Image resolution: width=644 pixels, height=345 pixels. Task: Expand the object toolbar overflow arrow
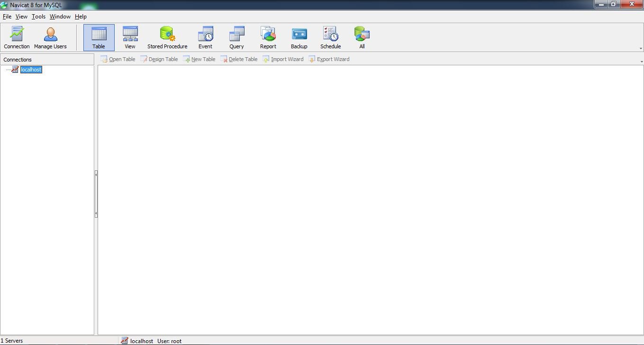point(641,62)
